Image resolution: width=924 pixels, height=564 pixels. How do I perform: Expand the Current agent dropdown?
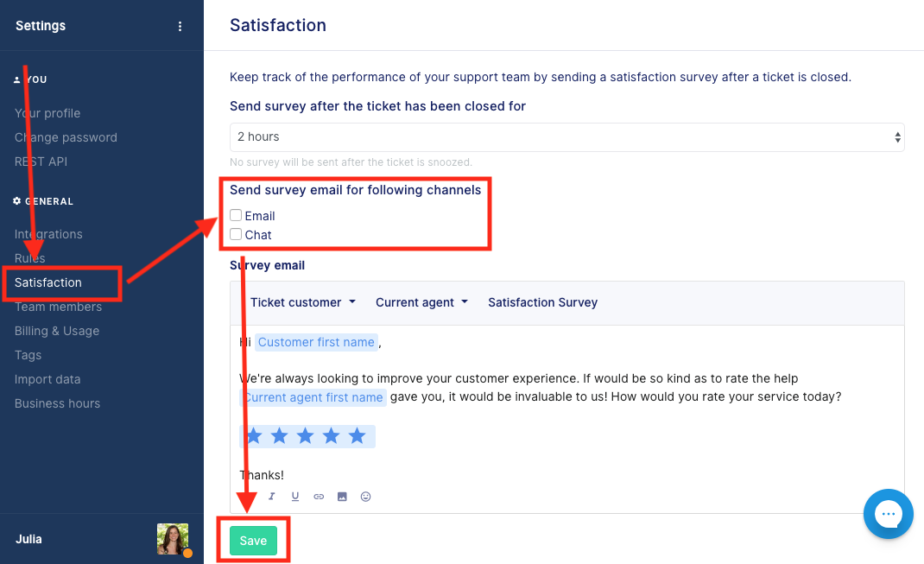[421, 302]
